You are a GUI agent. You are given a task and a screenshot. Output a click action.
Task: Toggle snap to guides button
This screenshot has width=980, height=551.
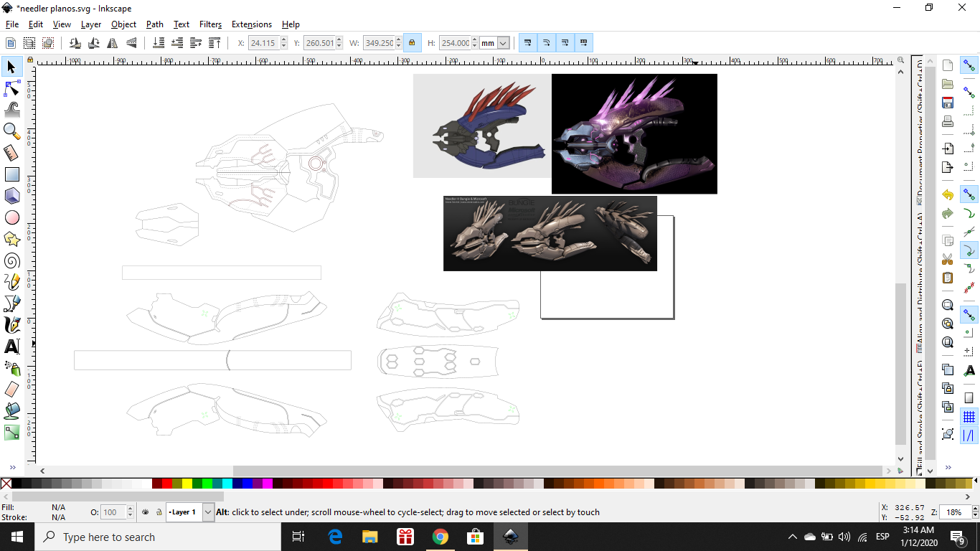[969, 435]
